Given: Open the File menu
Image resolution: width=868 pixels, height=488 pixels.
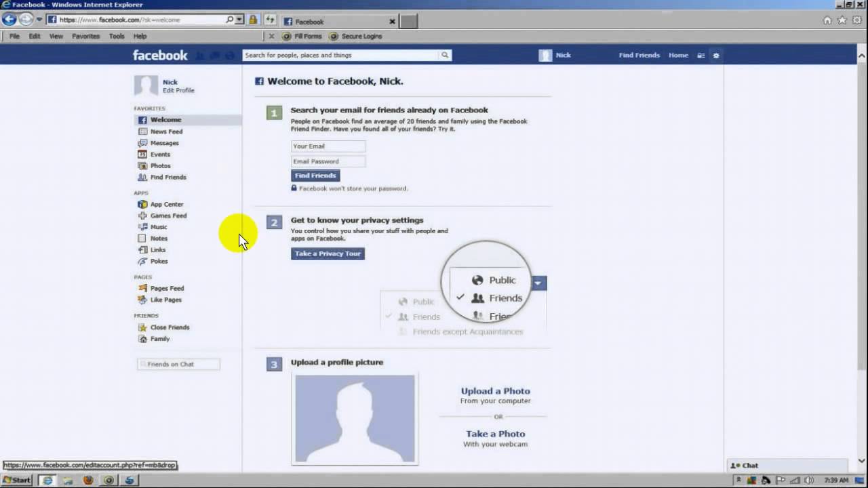Looking at the screenshot, I should pos(14,36).
